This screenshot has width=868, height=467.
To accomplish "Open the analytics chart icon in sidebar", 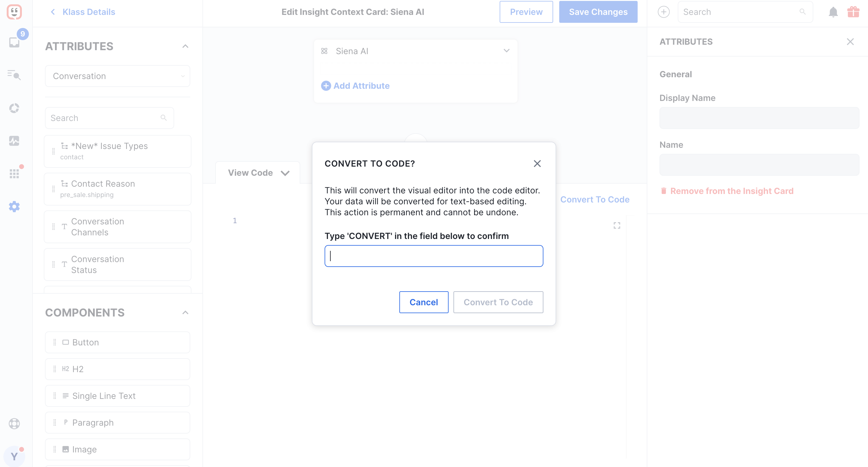I will 14,140.
